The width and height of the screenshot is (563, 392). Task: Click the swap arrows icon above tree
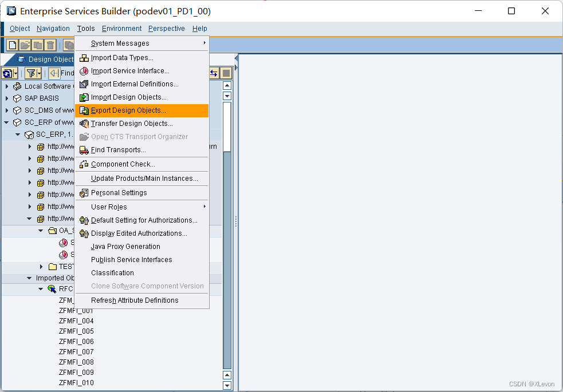point(214,73)
